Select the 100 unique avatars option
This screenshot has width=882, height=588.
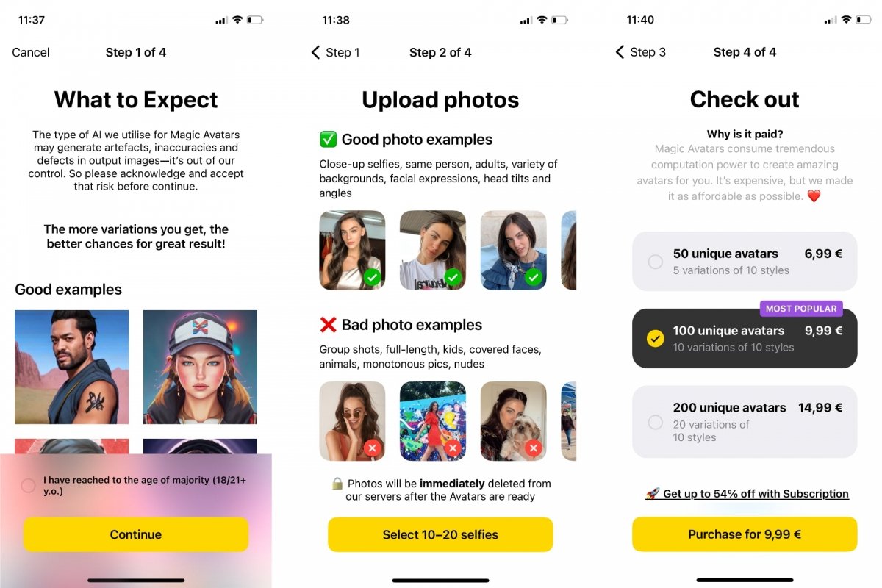(745, 338)
